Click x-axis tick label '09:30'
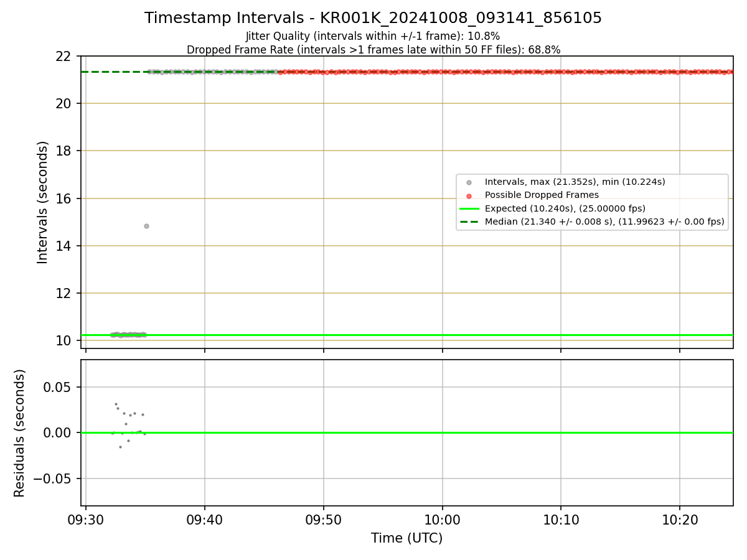The height and width of the screenshot is (560, 747). coord(86,519)
